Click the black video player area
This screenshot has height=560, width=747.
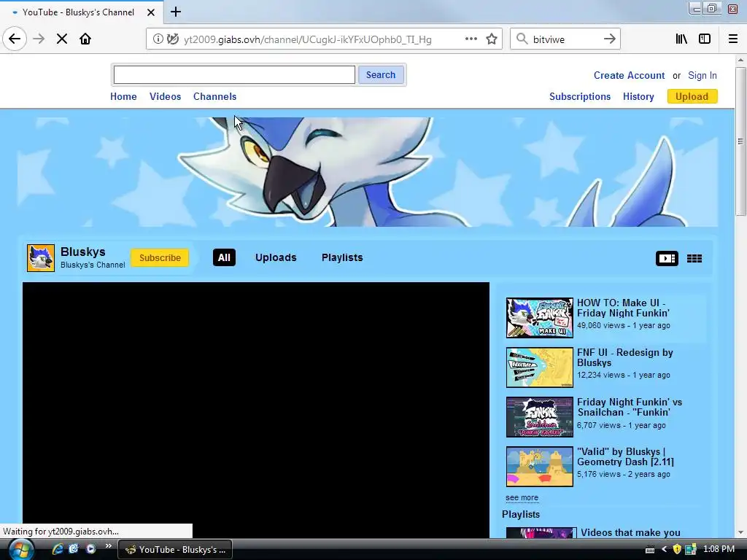[x=256, y=410]
